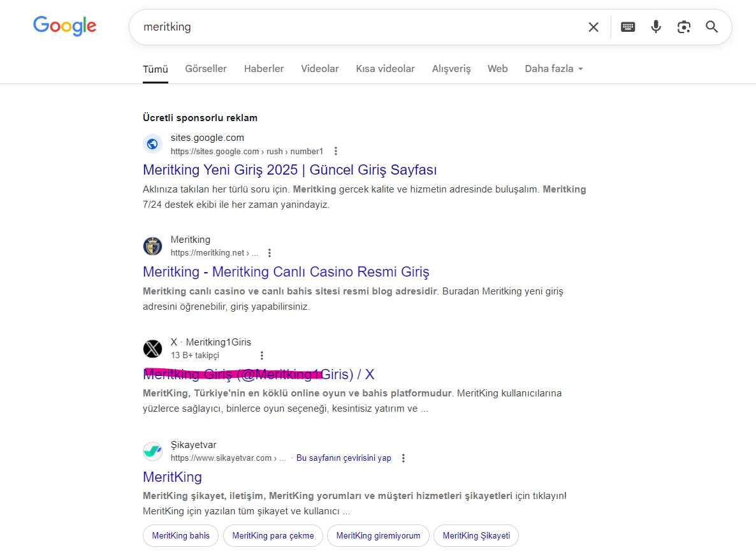
Task: Open the Meritking Giriş X profile link
Action: [258, 374]
